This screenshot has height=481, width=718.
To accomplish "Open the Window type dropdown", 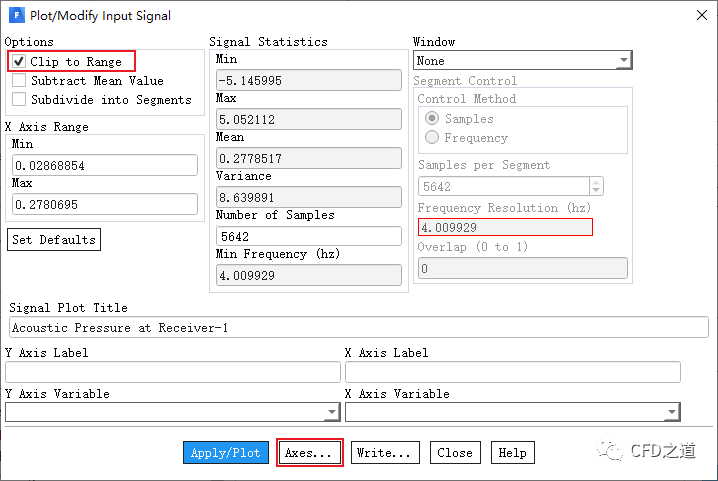I will click(523, 61).
